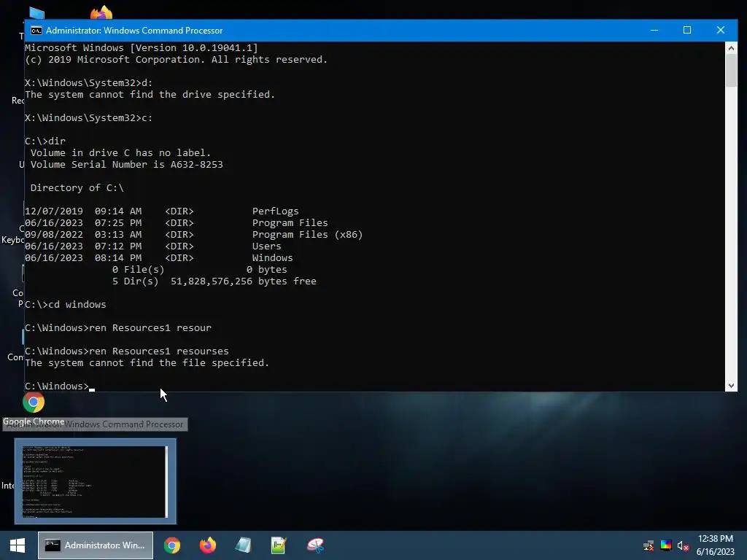The height and width of the screenshot is (560, 747).
Task: Click 'The system cannot find the drive specified.'
Action: pos(150,94)
